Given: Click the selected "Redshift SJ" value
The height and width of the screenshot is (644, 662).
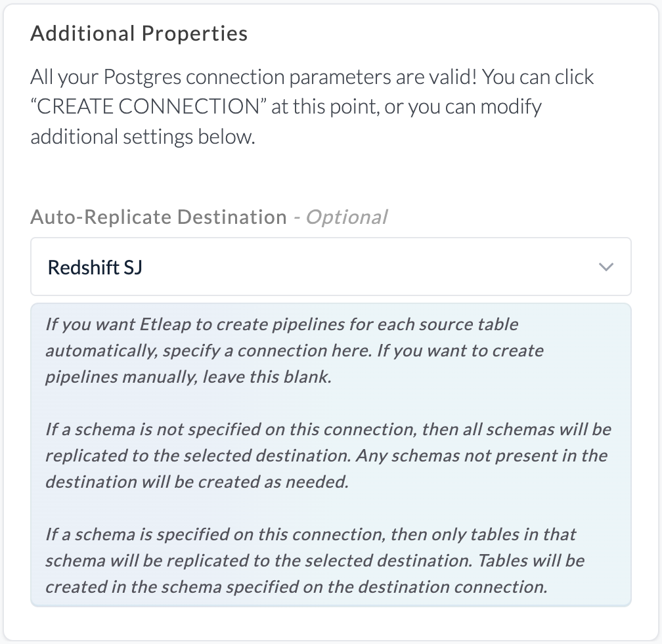Looking at the screenshot, I should tap(95, 267).
